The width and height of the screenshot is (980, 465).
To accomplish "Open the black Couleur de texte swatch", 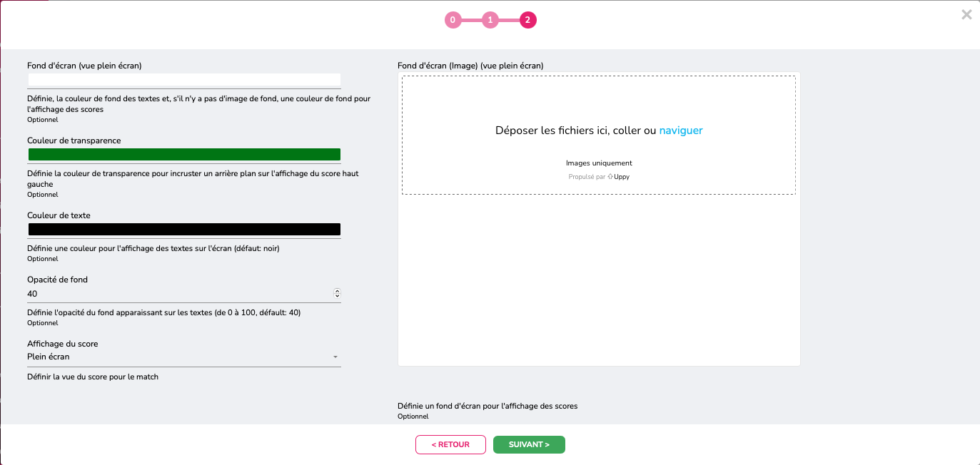I will coord(184,230).
